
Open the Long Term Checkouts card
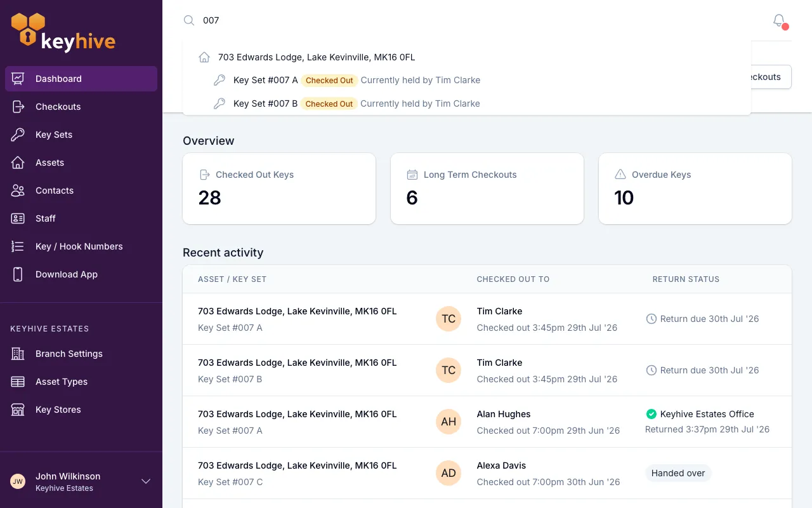coord(487,189)
